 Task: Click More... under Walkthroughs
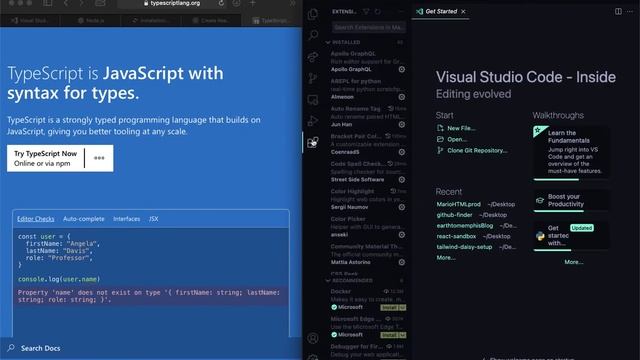pyautogui.click(x=573, y=262)
